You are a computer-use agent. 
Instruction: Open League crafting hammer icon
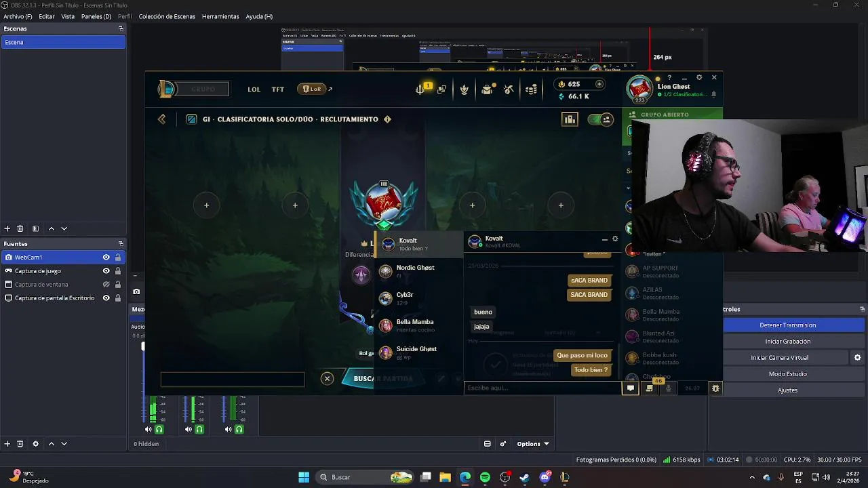tap(509, 89)
